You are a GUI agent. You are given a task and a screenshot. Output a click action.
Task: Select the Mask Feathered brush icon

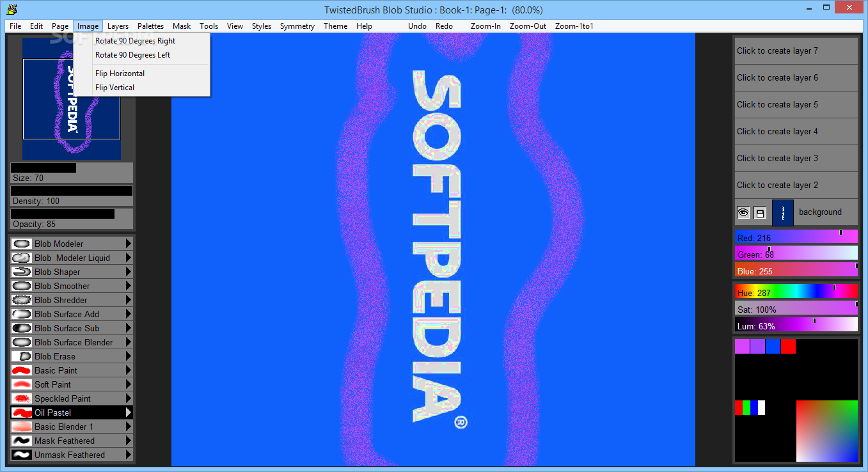click(x=22, y=441)
